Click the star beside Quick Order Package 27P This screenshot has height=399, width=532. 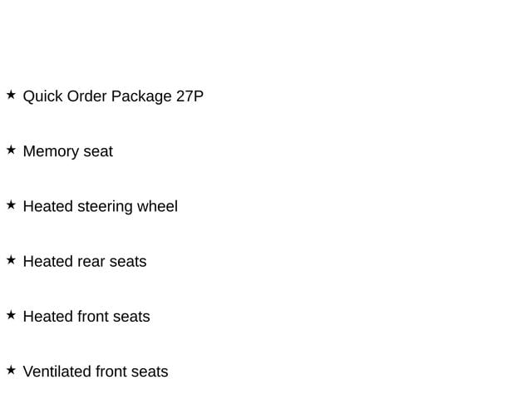pyautogui.click(x=11, y=96)
